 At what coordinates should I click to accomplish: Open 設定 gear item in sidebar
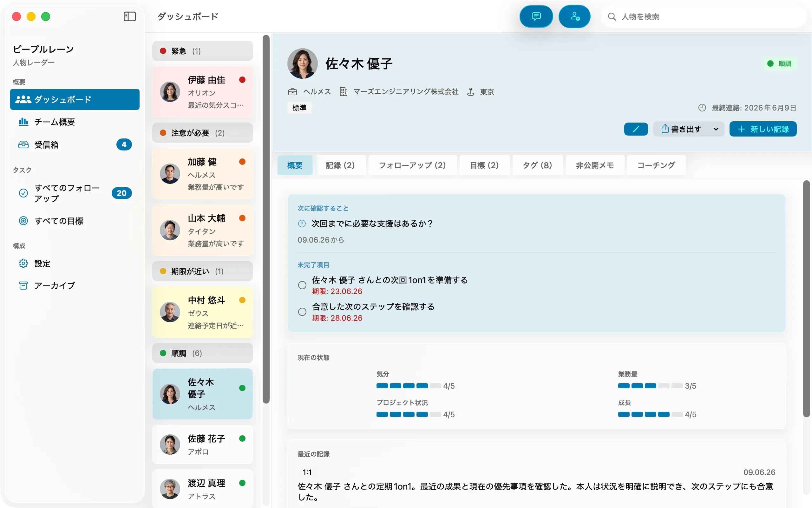coord(75,264)
